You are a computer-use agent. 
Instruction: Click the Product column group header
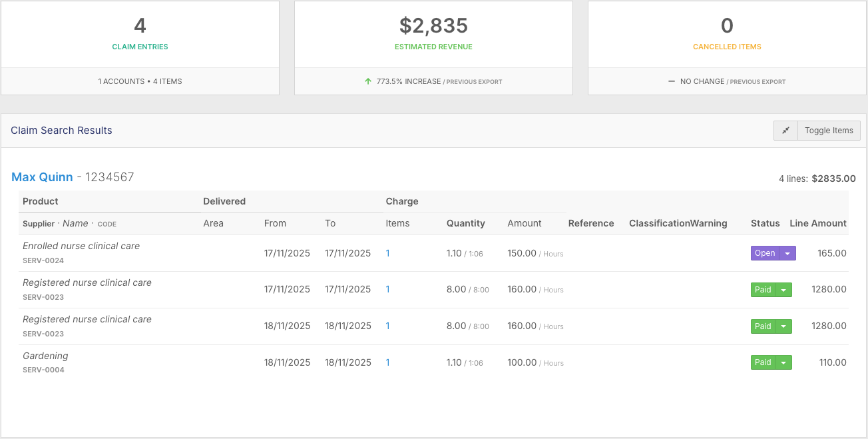(41, 201)
